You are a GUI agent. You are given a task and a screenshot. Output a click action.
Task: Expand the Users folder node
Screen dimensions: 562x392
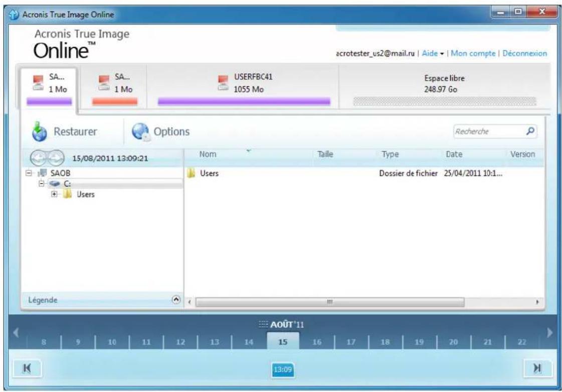point(54,194)
